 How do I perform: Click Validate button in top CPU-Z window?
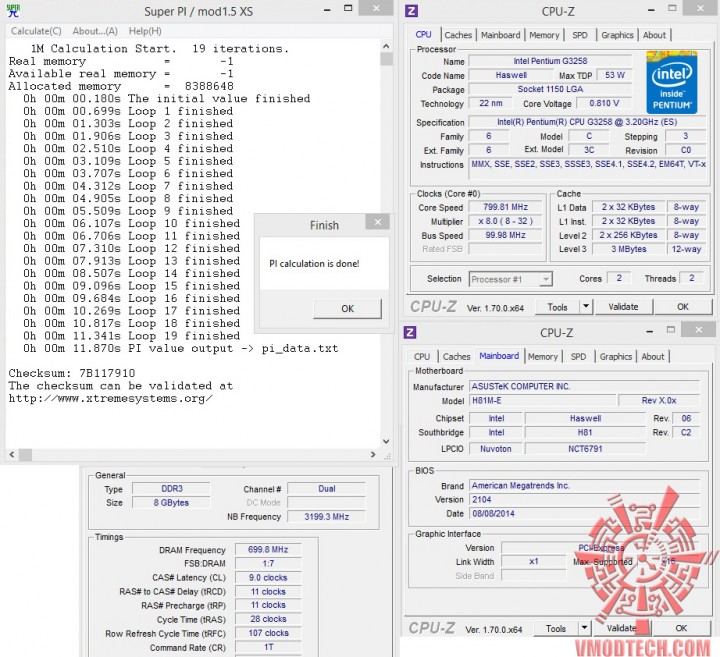click(623, 307)
